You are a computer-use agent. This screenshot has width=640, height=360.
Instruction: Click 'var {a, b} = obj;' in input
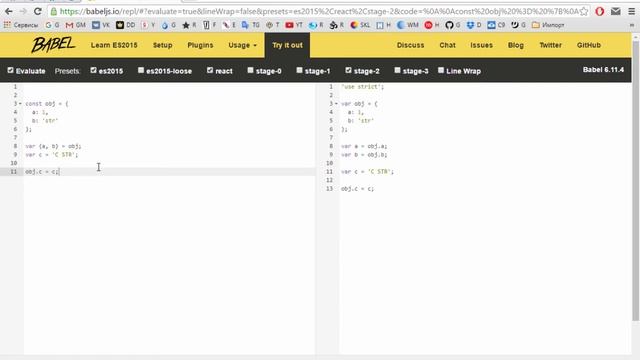[53, 146]
